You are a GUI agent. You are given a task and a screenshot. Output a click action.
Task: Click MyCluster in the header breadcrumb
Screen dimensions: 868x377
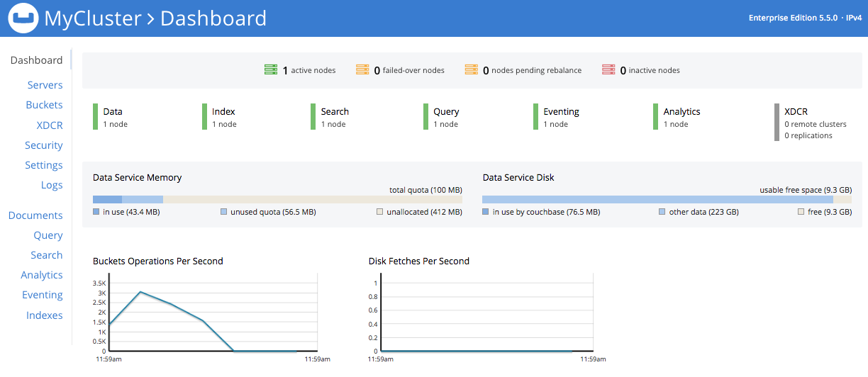(91, 18)
